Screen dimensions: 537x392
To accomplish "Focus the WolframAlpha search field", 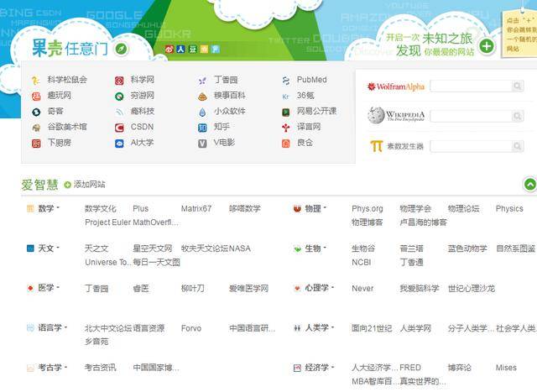I will [471, 86].
